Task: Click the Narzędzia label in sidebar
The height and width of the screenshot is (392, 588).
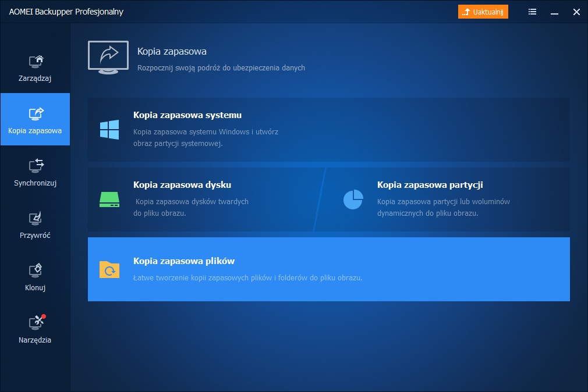Action: (35, 340)
